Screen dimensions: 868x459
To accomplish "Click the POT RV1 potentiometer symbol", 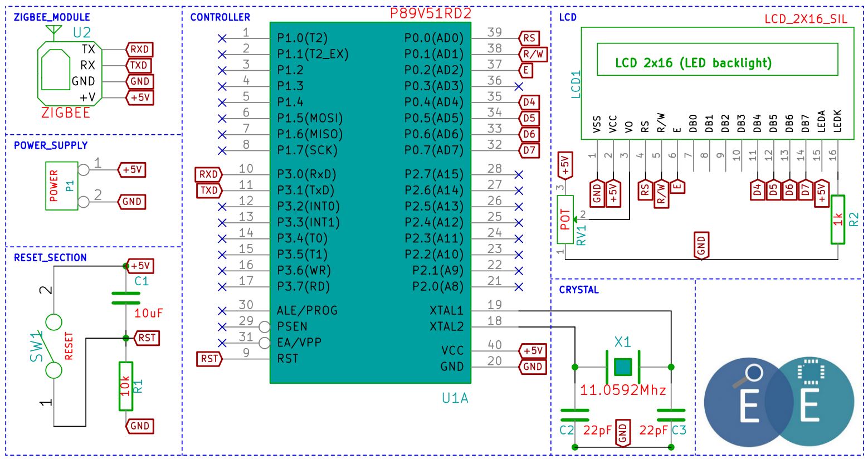I will click(x=565, y=219).
